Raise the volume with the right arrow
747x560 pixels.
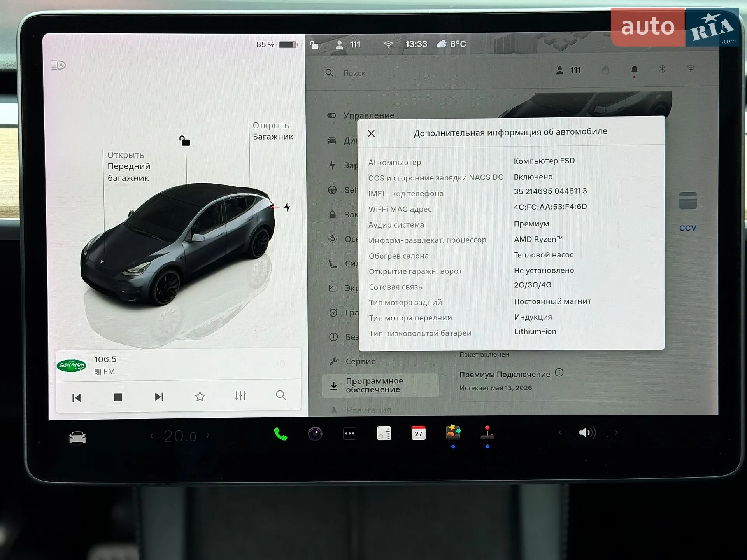coord(616,432)
